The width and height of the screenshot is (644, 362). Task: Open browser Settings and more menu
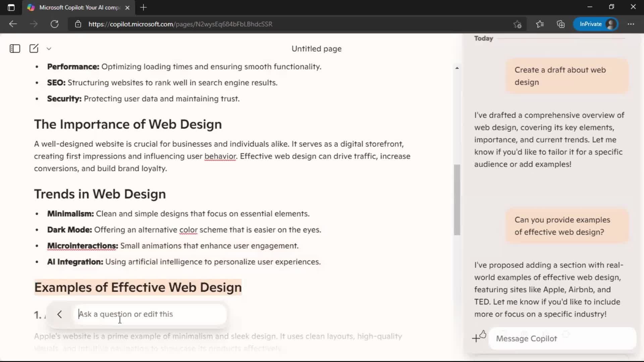[x=631, y=24]
